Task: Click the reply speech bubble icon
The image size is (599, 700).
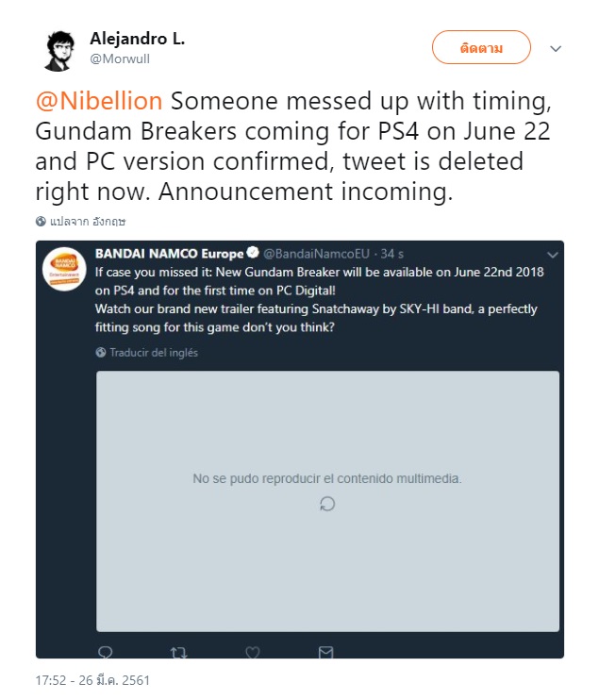Action: point(106,652)
